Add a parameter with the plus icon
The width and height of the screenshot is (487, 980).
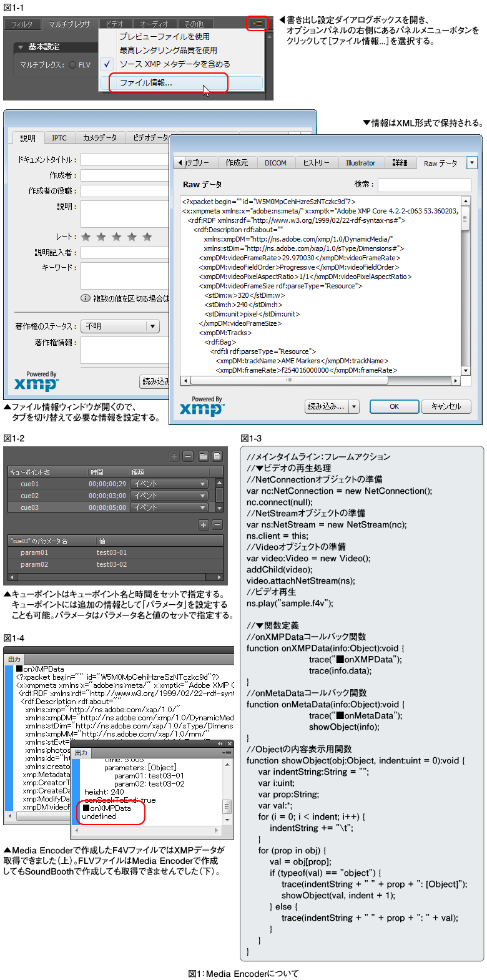204,525
